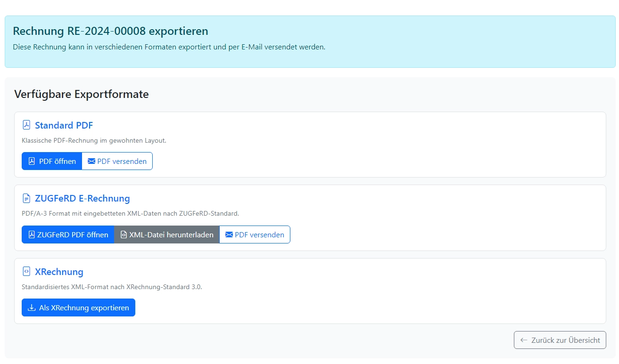This screenshot has width=619, height=364.
Task: Click the PDF icon inside PDF öffnen button
Action: click(32, 161)
